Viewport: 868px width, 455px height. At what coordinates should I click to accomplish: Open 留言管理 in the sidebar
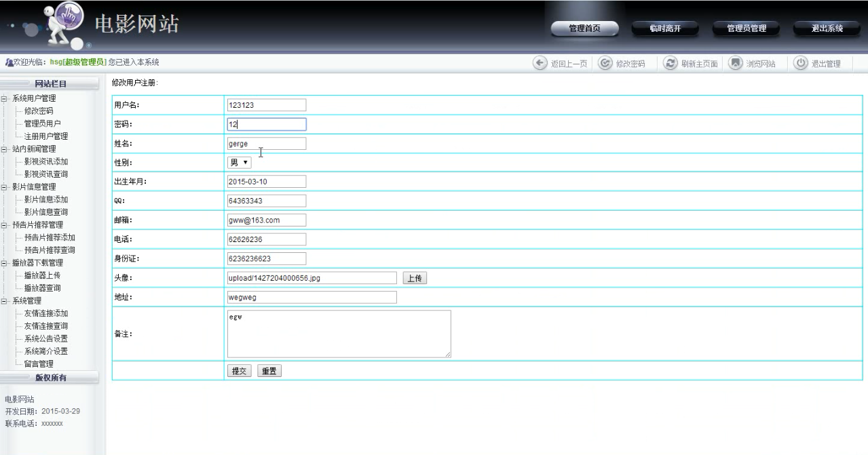coord(39,364)
